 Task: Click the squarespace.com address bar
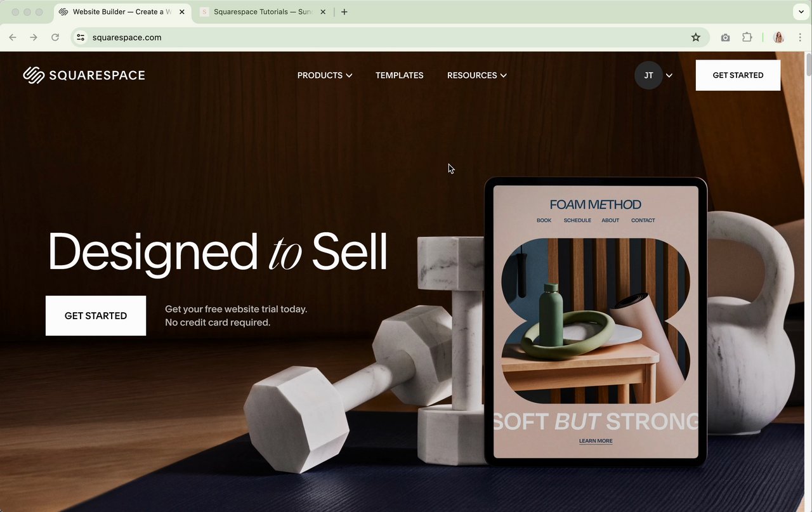coord(381,37)
